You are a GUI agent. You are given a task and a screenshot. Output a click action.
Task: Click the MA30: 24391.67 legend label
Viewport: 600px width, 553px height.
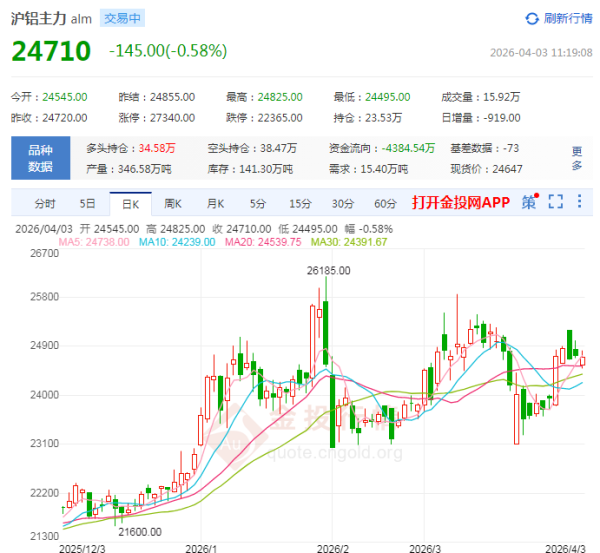pyautogui.click(x=349, y=242)
